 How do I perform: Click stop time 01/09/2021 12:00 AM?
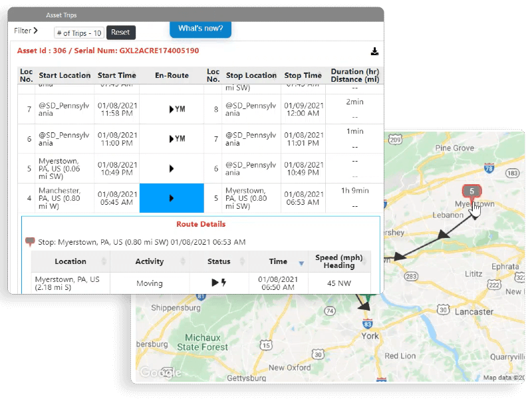pos(303,109)
